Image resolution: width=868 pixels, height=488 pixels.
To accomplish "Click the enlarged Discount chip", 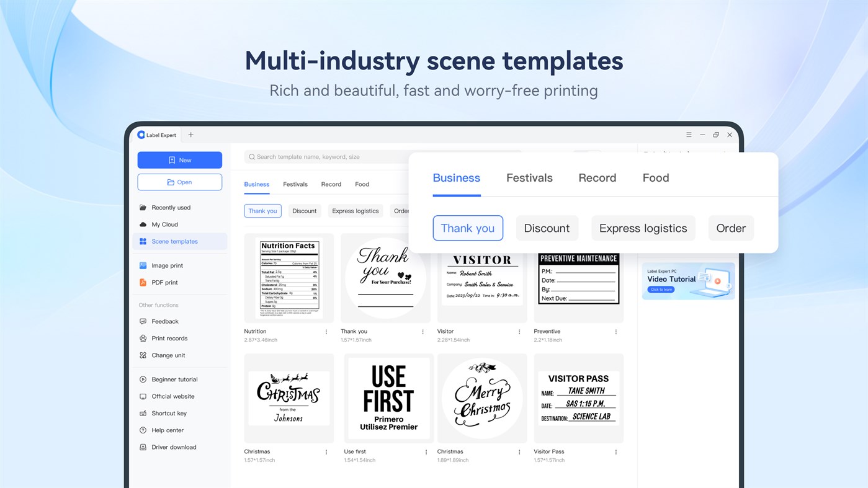I will coord(547,228).
